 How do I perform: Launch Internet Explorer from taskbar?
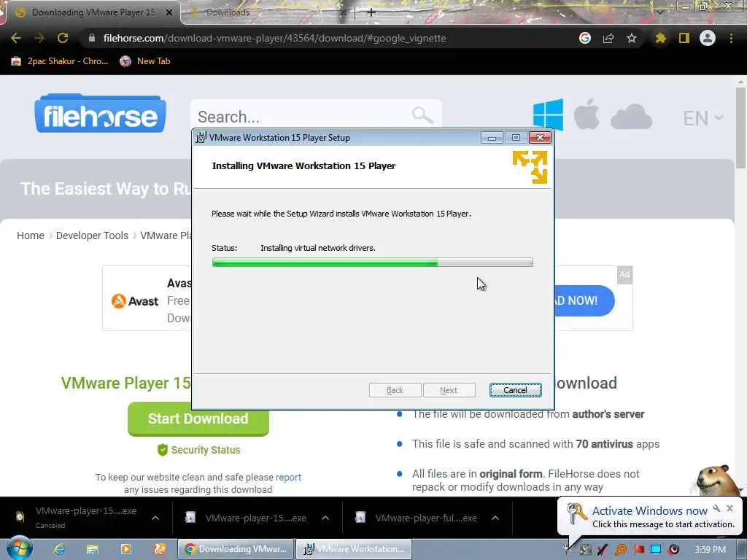(x=59, y=549)
